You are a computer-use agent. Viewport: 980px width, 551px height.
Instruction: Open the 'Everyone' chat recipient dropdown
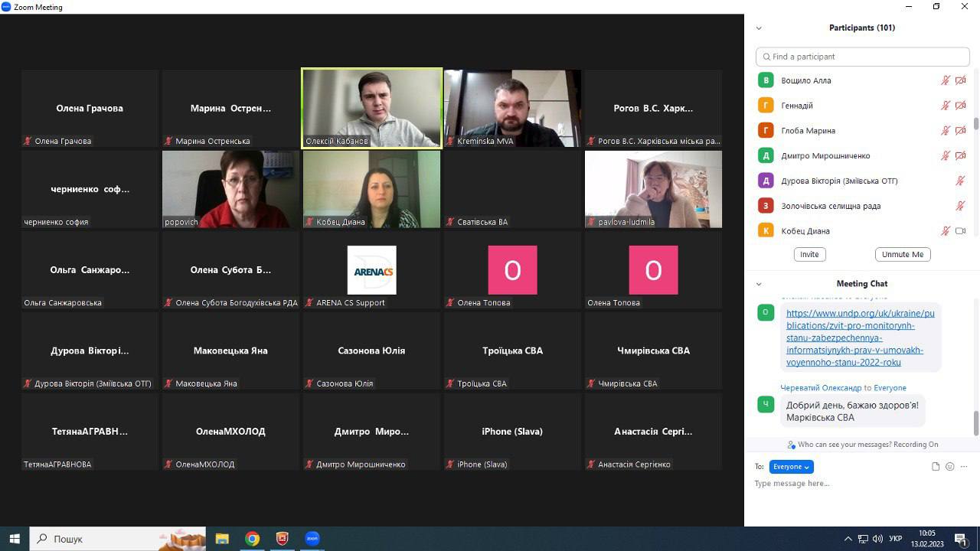[791, 467]
